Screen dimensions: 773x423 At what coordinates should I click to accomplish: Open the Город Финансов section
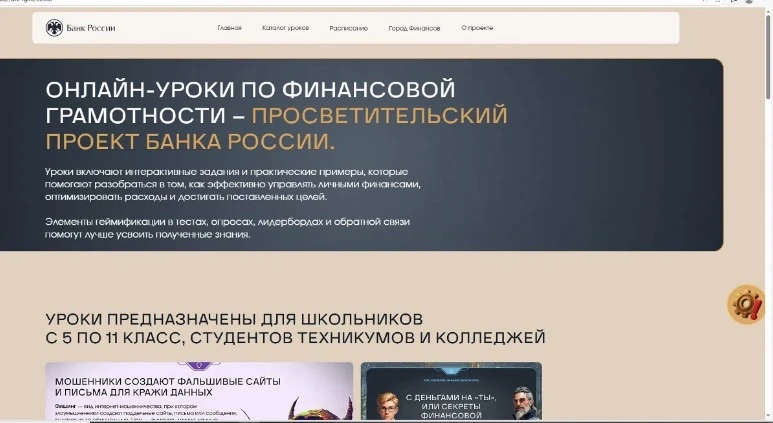click(x=414, y=28)
